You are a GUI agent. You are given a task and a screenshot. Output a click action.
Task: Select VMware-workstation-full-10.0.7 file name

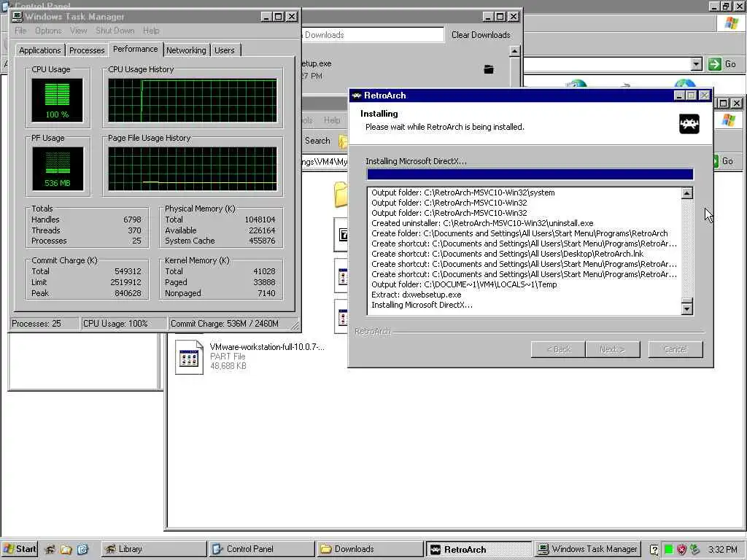pyautogui.click(x=267, y=347)
